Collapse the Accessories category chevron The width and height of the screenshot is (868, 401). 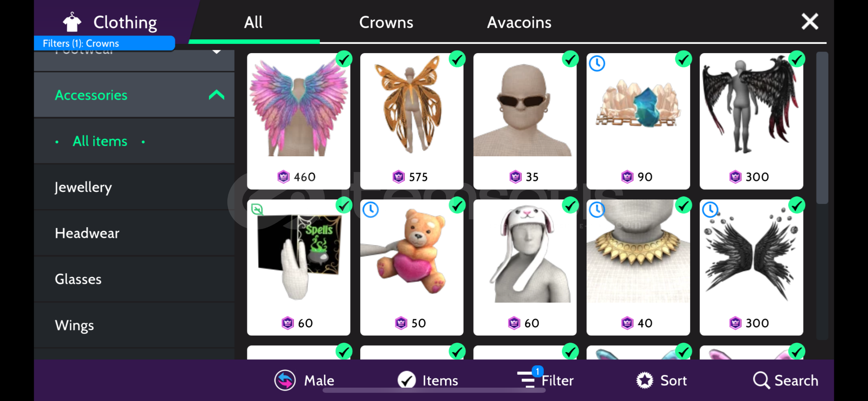tap(217, 95)
